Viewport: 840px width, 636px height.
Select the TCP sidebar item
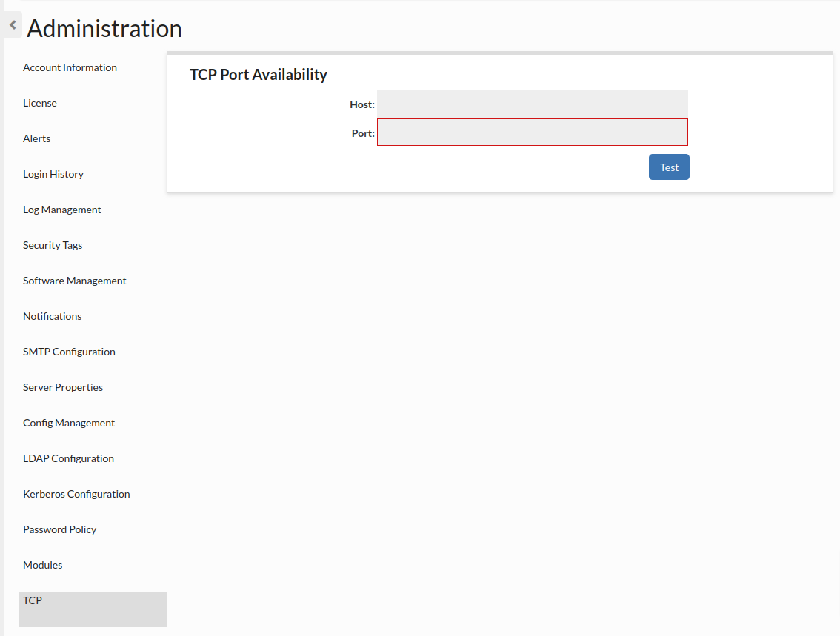pyautogui.click(x=33, y=600)
